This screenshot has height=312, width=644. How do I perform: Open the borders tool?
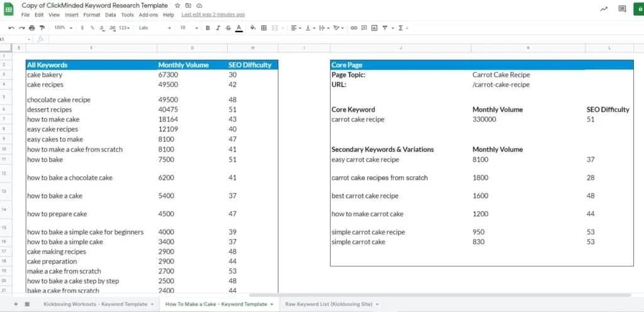pyautogui.click(x=264, y=28)
